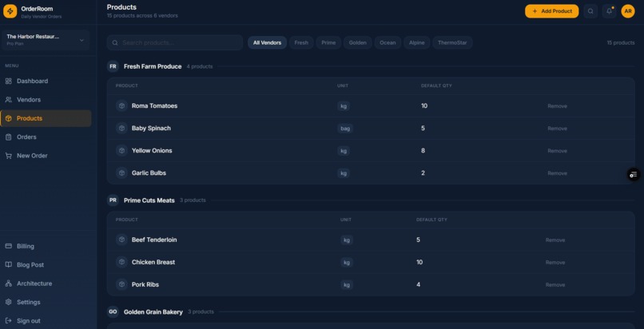
Task: Click the Chicken Breast product name
Action: (x=153, y=262)
